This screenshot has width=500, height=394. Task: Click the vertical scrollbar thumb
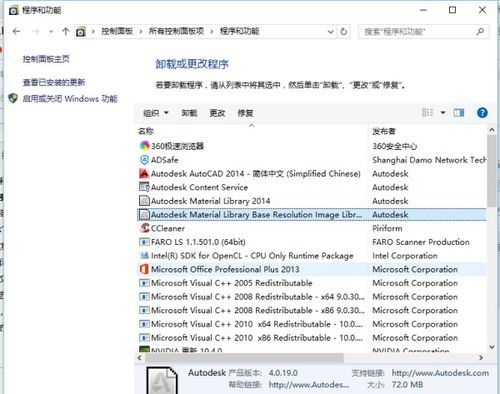click(491, 171)
